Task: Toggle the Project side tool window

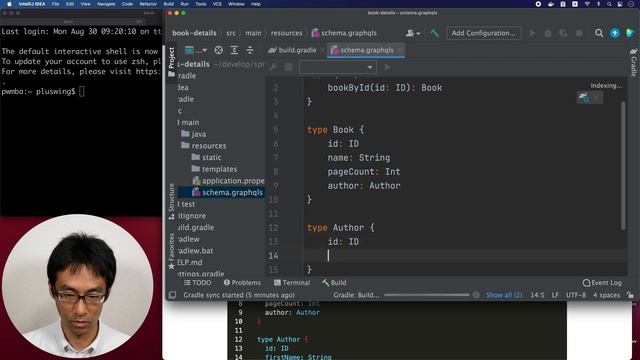Action: point(171,62)
